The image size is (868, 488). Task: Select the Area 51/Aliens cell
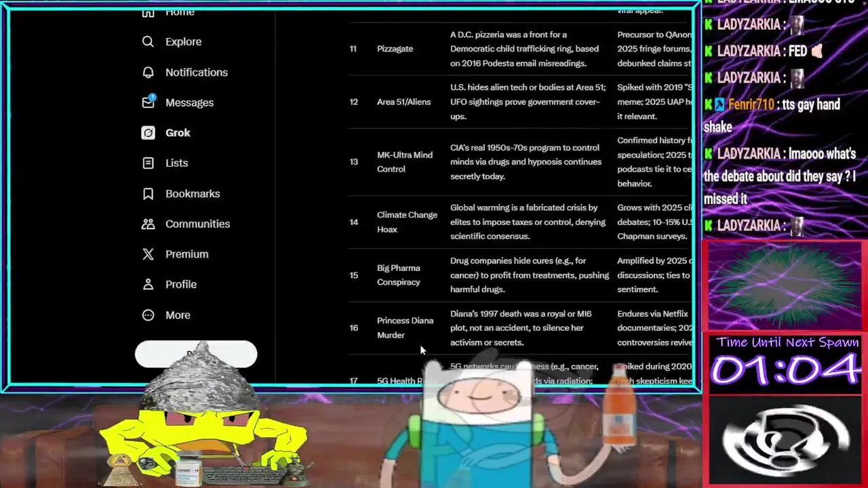pos(403,102)
